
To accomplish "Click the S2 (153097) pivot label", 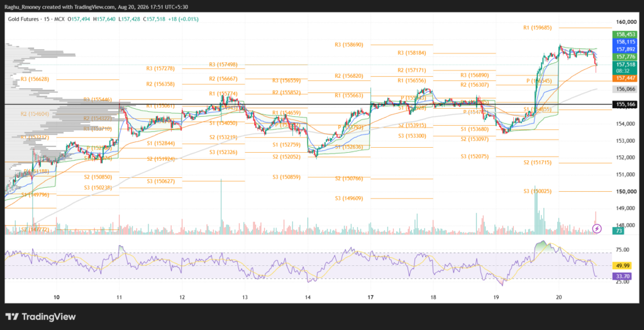I will click(x=475, y=139).
